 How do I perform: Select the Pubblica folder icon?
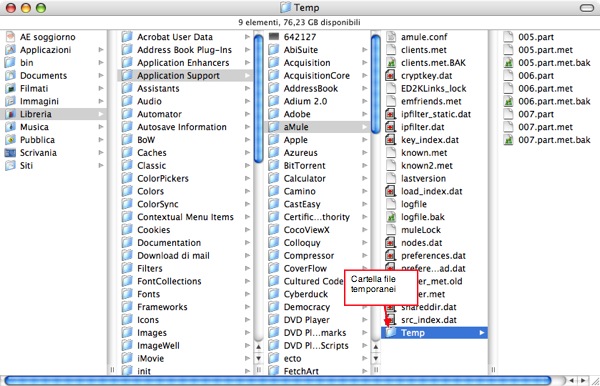[10, 140]
